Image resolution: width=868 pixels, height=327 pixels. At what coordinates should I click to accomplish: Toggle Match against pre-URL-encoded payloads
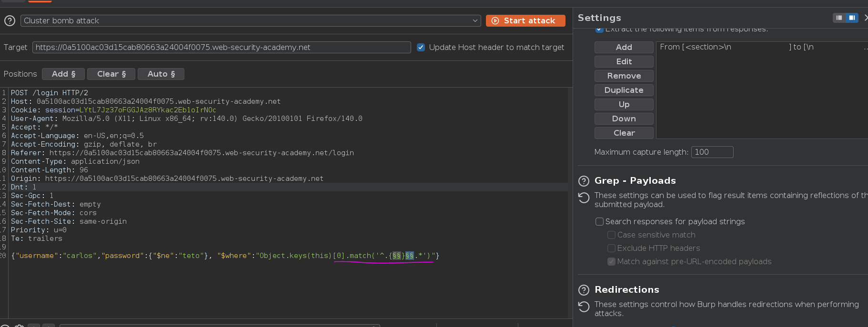[x=611, y=261]
